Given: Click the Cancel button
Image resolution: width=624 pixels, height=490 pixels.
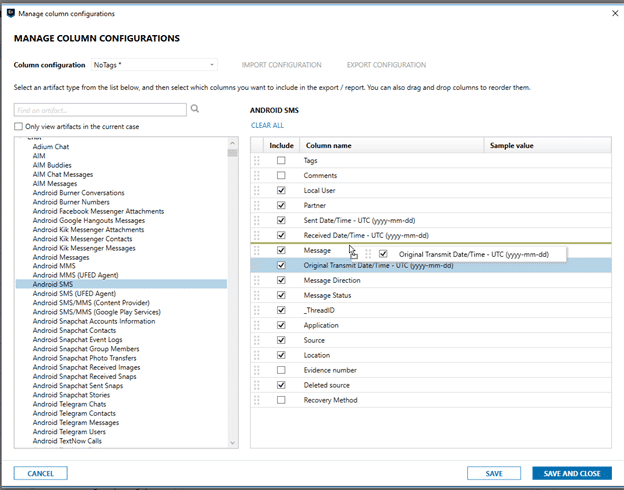Looking at the screenshot, I should 41,473.
